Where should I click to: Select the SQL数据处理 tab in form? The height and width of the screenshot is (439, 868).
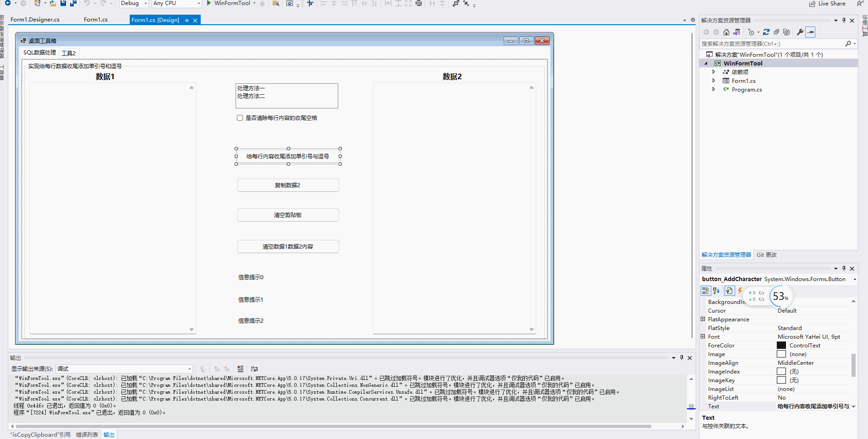(40, 53)
